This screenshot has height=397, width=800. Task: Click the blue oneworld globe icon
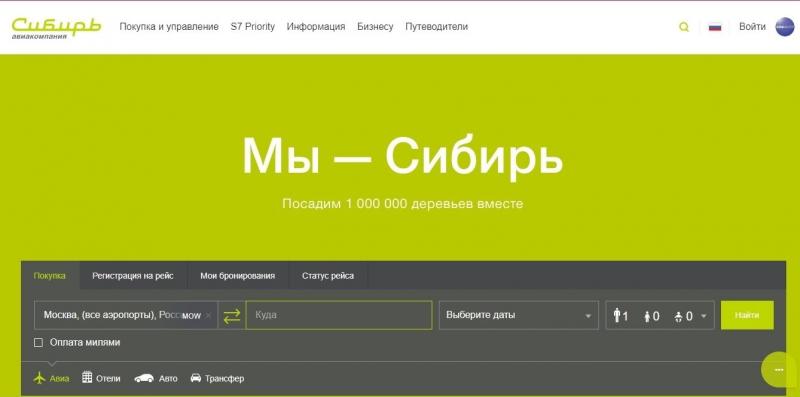(785, 27)
